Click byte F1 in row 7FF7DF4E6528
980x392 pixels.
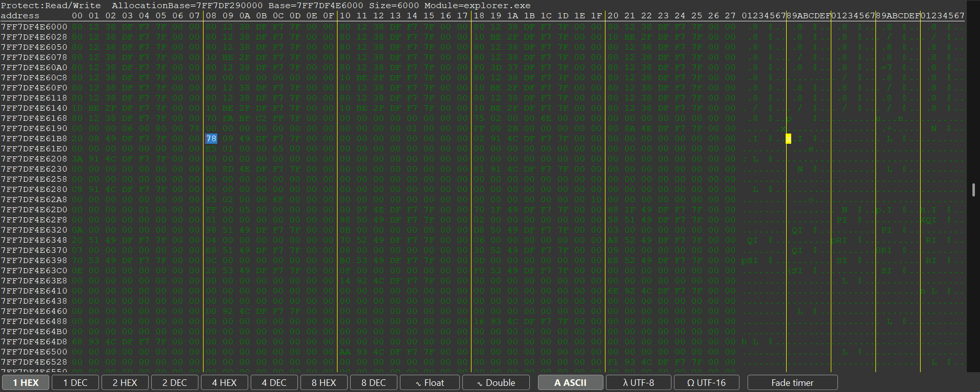click(x=613, y=362)
